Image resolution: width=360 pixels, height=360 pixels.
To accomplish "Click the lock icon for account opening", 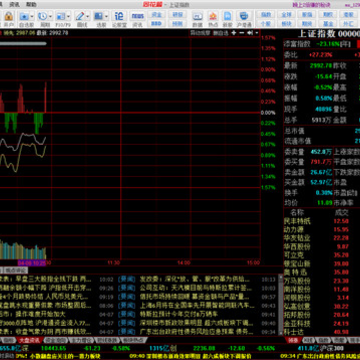I will (8, 16).
